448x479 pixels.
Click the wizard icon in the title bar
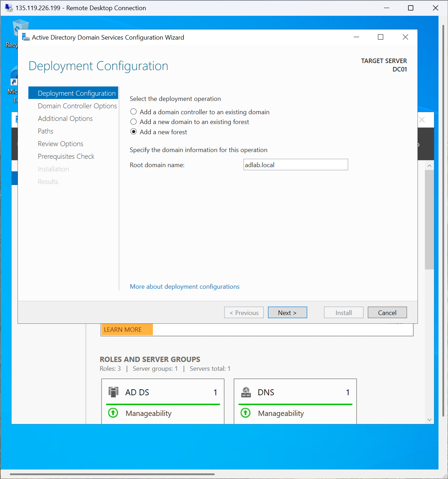pos(25,37)
